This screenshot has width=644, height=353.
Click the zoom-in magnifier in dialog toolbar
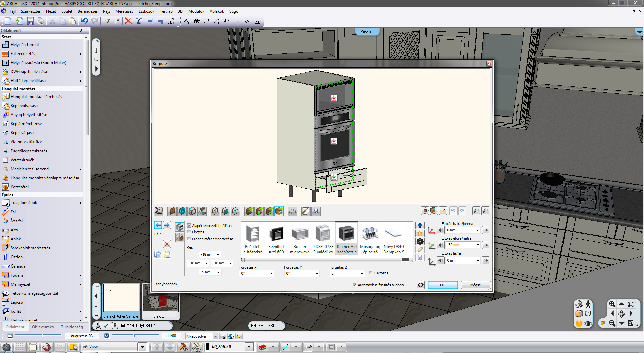pos(476,211)
